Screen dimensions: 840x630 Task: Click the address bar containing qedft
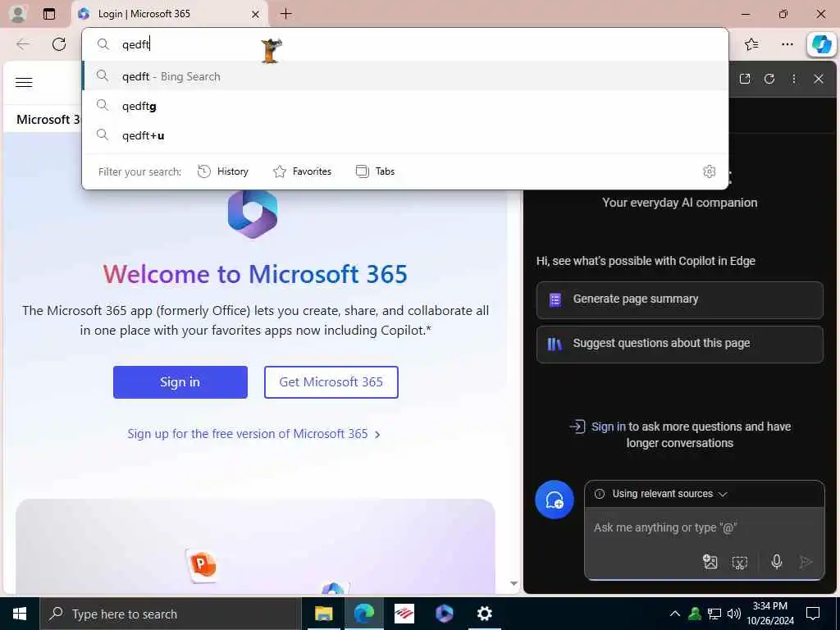[x=405, y=44]
